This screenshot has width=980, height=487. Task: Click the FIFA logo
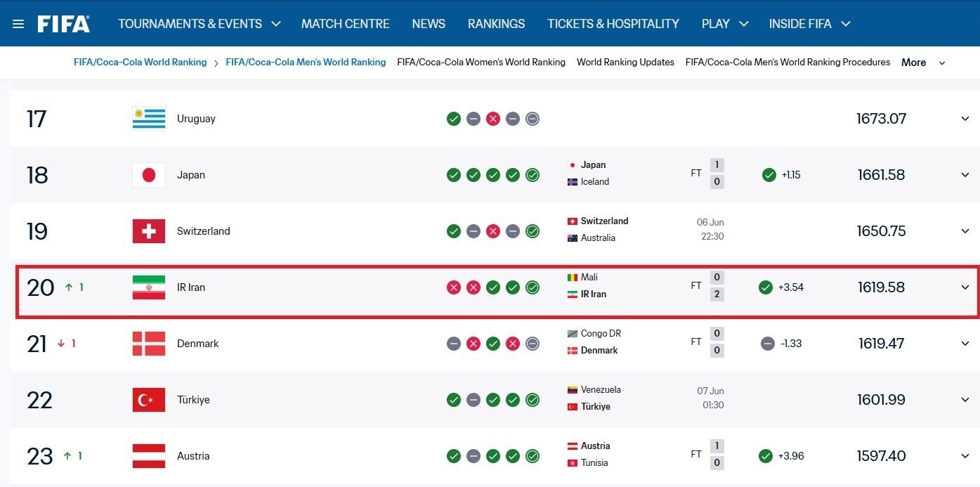click(x=64, y=24)
